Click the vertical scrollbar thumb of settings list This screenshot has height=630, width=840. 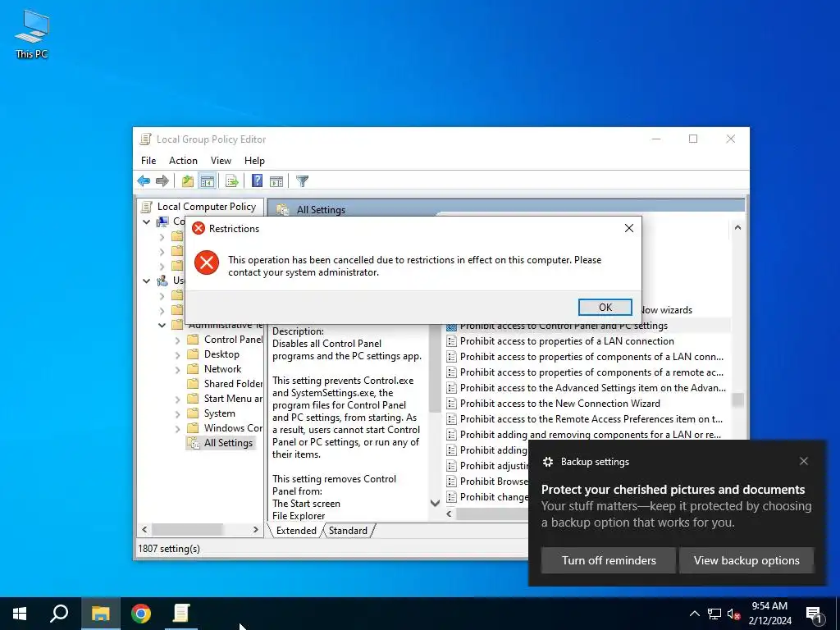(x=737, y=399)
